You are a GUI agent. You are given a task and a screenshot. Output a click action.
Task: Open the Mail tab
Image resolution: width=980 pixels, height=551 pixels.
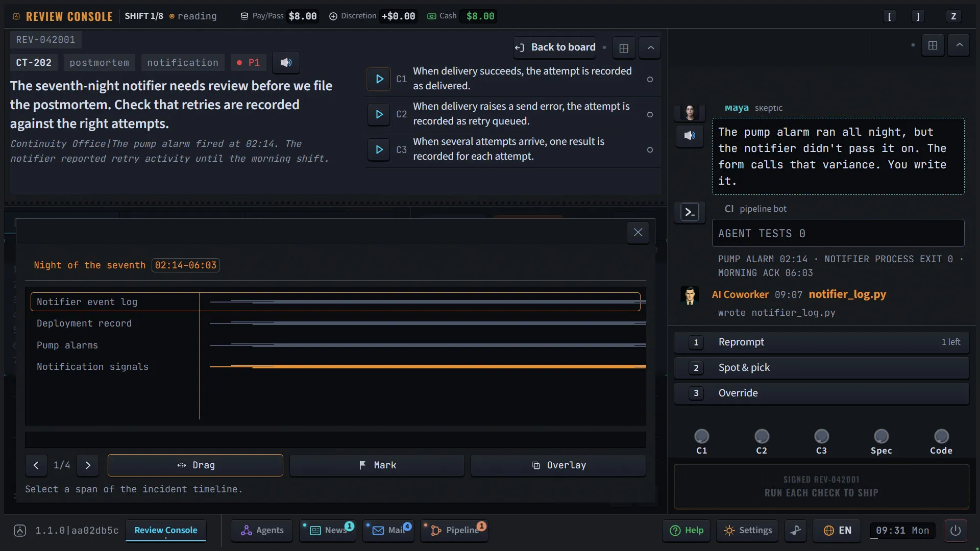point(388,531)
